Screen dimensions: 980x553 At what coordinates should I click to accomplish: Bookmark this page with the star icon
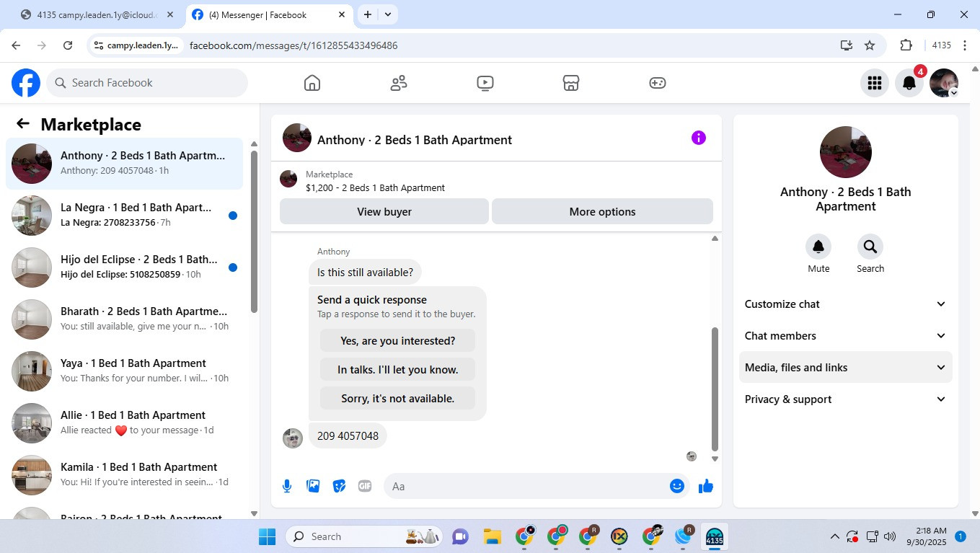tap(870, 45)
